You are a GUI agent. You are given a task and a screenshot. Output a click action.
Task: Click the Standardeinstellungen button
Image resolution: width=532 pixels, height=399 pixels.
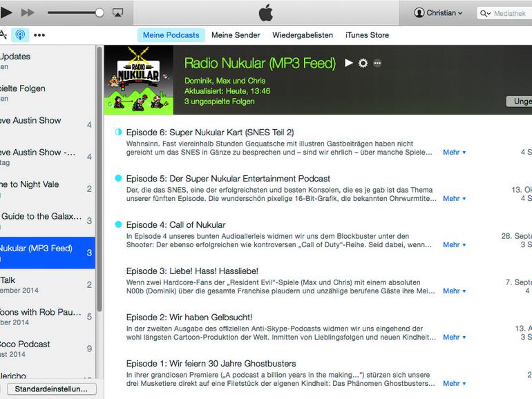[x=52, y=389]
